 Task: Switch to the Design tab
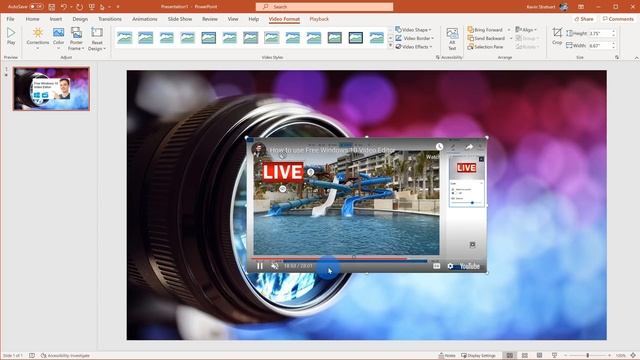click(x=80, y=19)
